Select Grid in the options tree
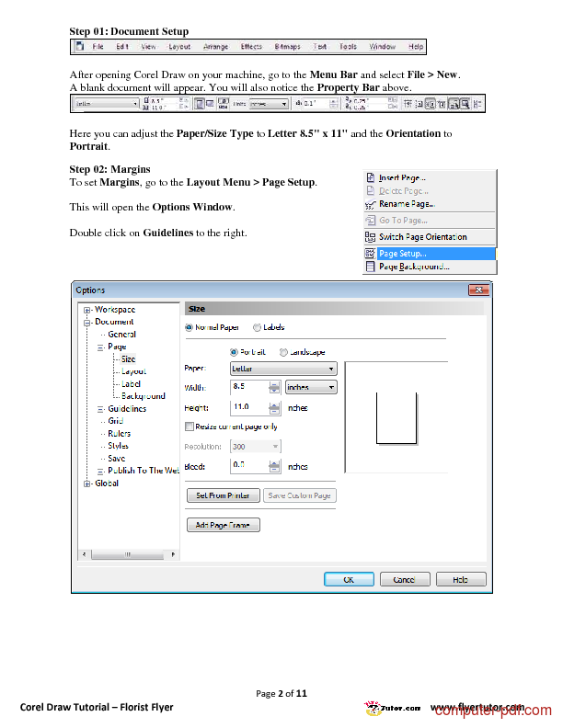Viewport: 563px width, 728px height. [115, 421]
